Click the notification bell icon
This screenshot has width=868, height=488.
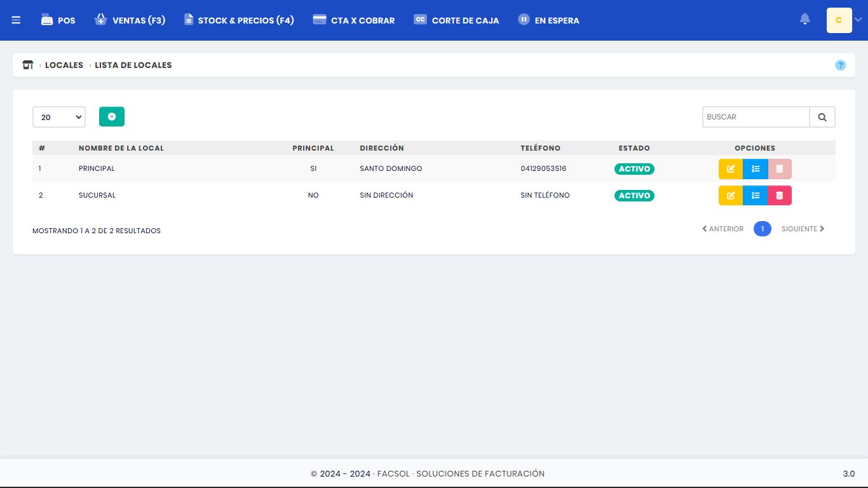(804, 20)
